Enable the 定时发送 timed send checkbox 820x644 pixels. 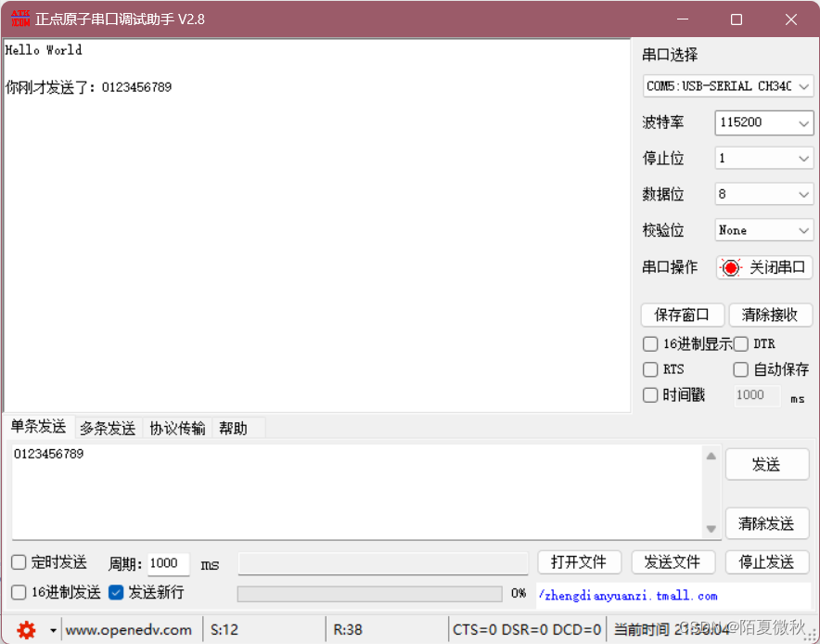[x=17, y=562]
